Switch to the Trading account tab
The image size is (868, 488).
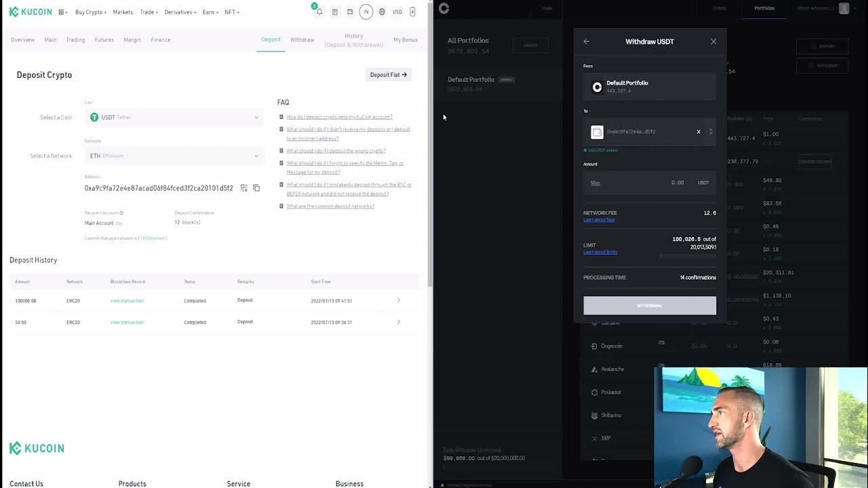(x=75, y=40)
